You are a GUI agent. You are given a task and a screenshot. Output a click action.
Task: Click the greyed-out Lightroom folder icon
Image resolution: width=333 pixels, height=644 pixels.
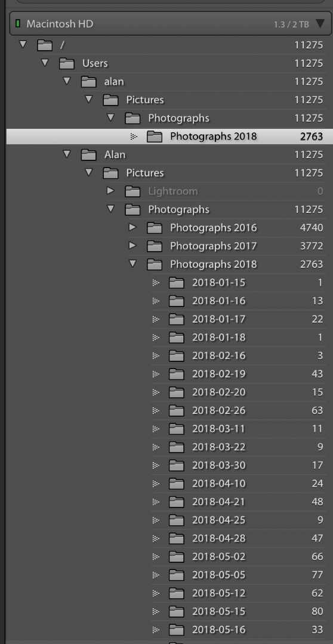(132, 191)
